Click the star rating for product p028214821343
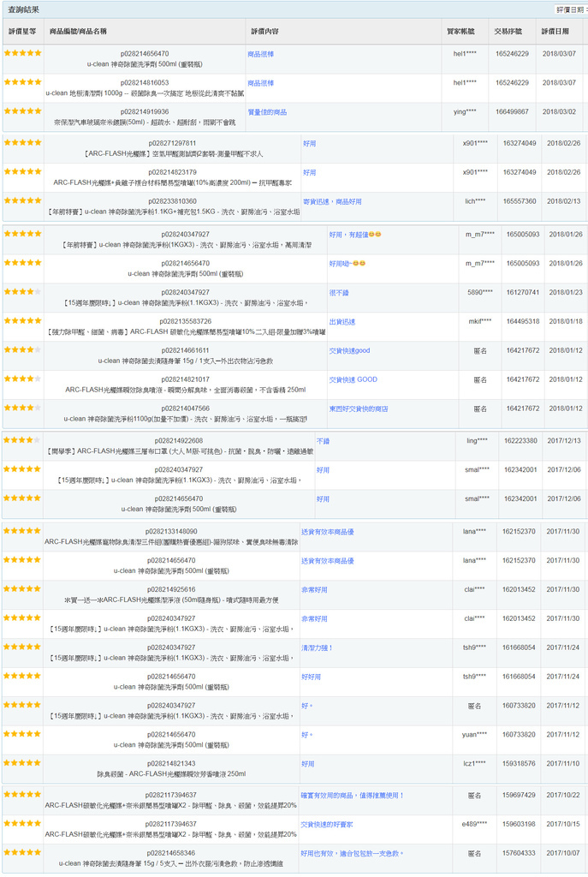588x877 pixels. point(21,762)
